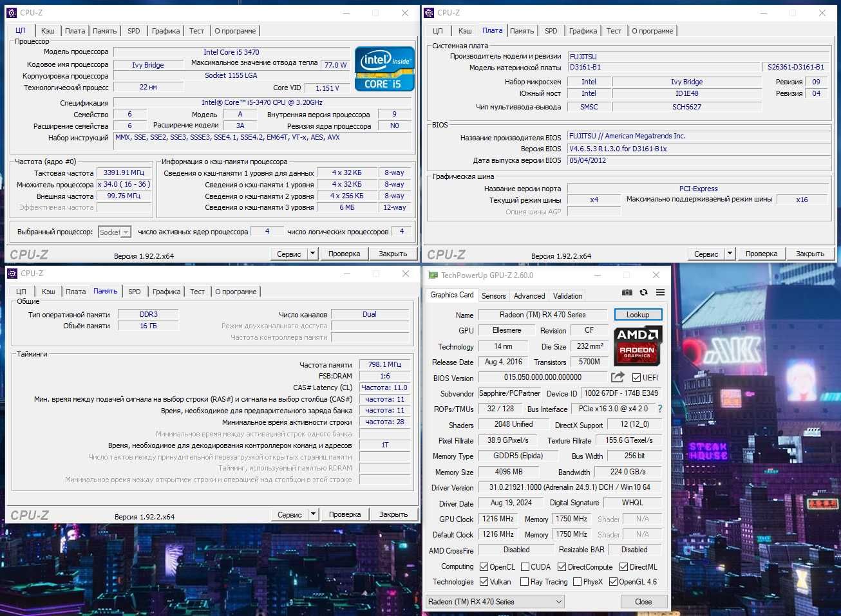The image size is (841, 616).
Task: Click CPU-Z app icon in mainboard window title
Action: pos(430,12)
